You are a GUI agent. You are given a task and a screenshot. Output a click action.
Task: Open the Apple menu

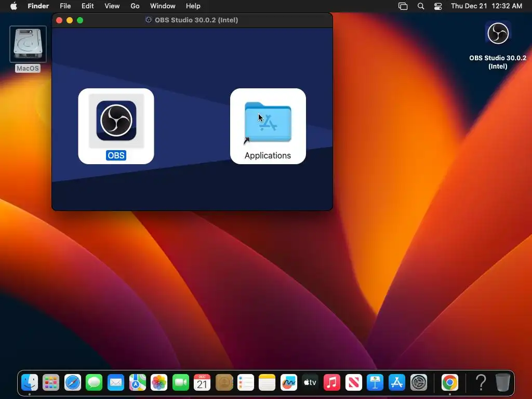14,6
